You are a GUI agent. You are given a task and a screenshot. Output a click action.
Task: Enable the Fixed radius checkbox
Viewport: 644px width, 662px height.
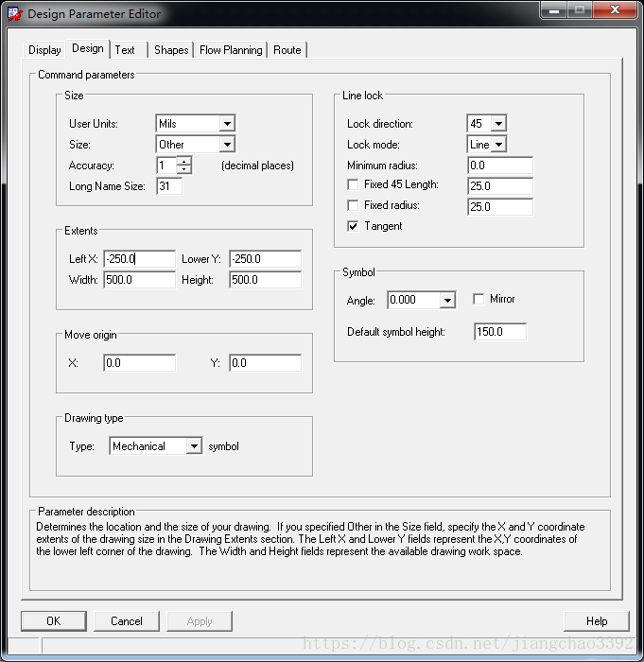point(354,206)
